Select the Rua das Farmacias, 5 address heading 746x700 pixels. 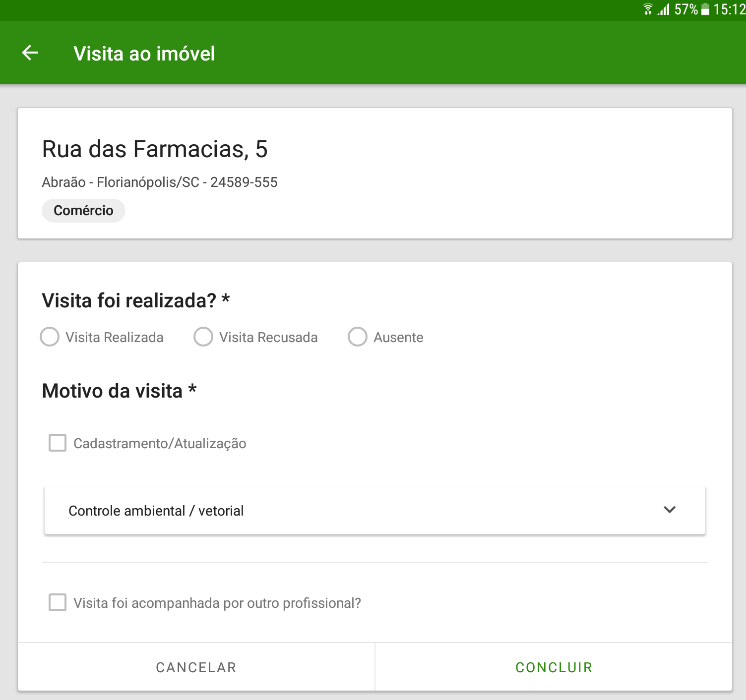click(x=155, y=149)
